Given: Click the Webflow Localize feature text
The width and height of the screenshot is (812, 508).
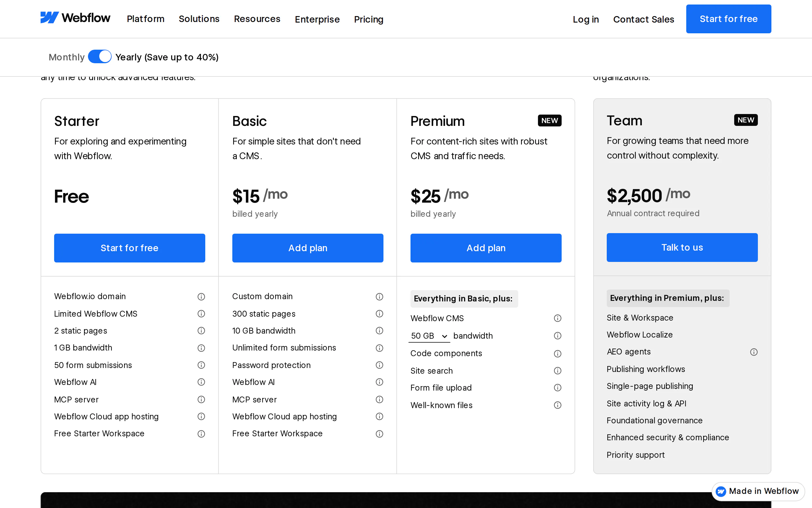Looking at the screenshot, I should click(639, 335).
